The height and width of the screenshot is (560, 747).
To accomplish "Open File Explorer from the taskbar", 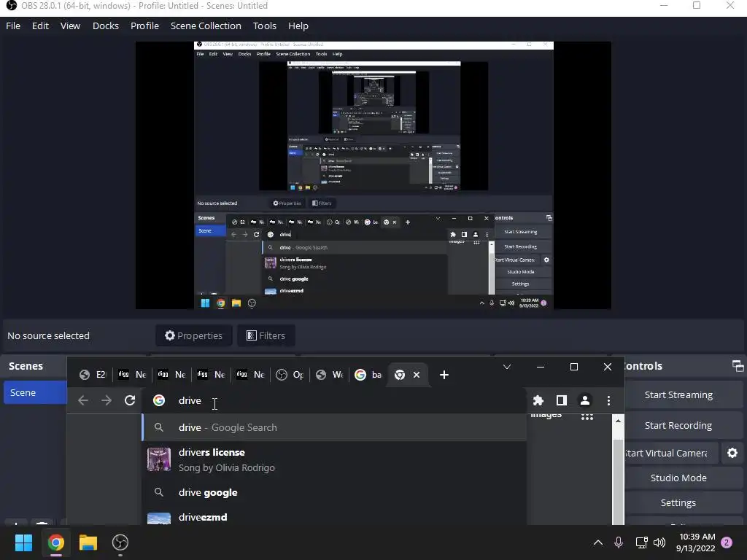I will click(88, 542).
